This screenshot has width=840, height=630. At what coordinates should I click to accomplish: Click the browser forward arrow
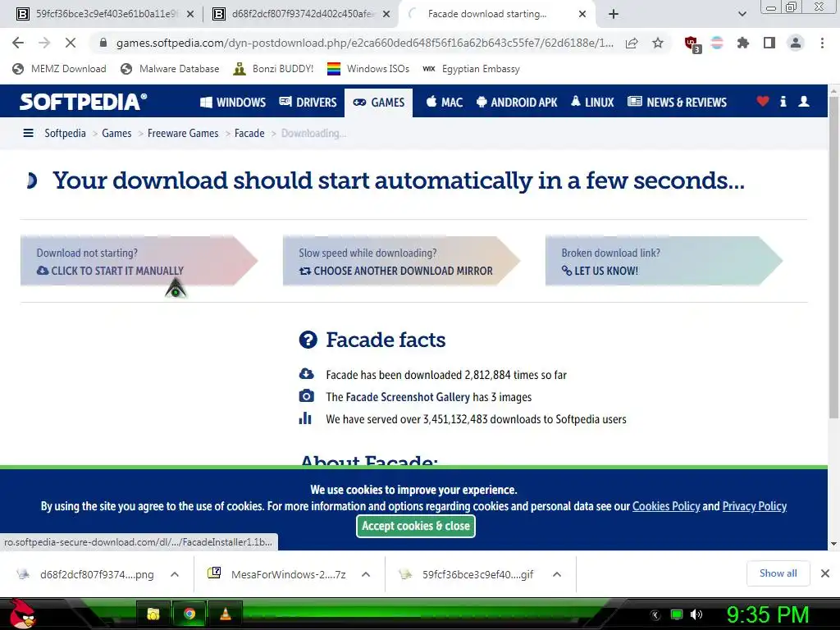pyautogui.click(x=44, y=43)
